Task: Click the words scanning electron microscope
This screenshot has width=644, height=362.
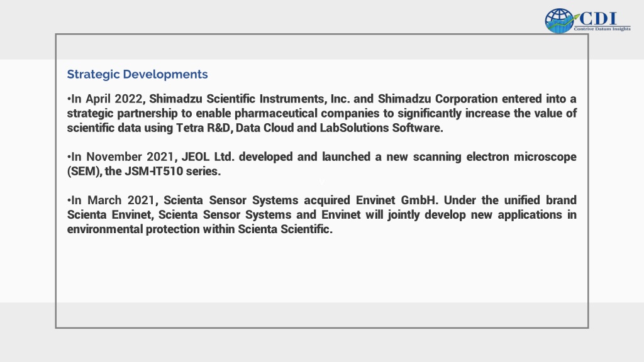Action: [x=494, y=156]
